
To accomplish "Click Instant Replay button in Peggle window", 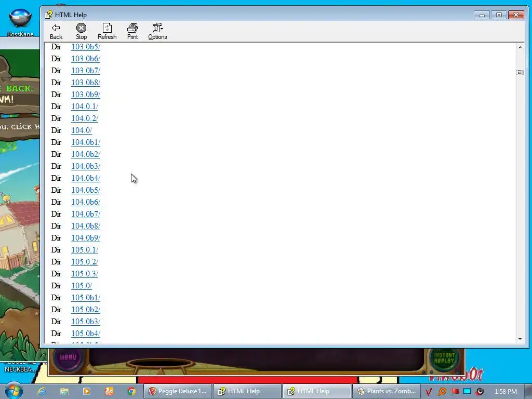I will tap(444, 358).
